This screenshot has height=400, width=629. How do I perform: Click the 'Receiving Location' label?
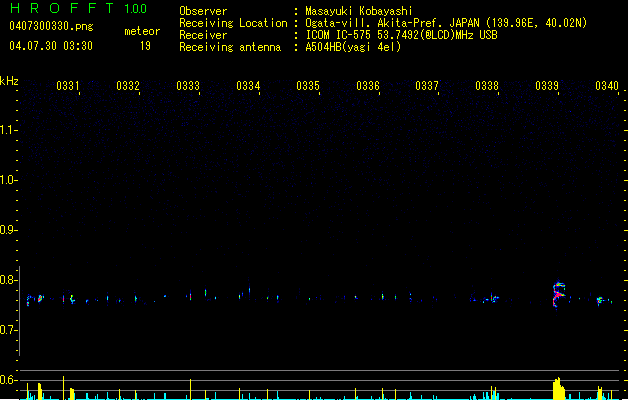pos(233,23)
